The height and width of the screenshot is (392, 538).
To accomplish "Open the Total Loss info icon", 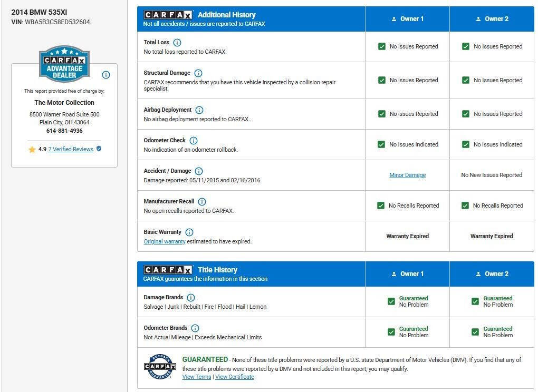I will tap(177, 43).
